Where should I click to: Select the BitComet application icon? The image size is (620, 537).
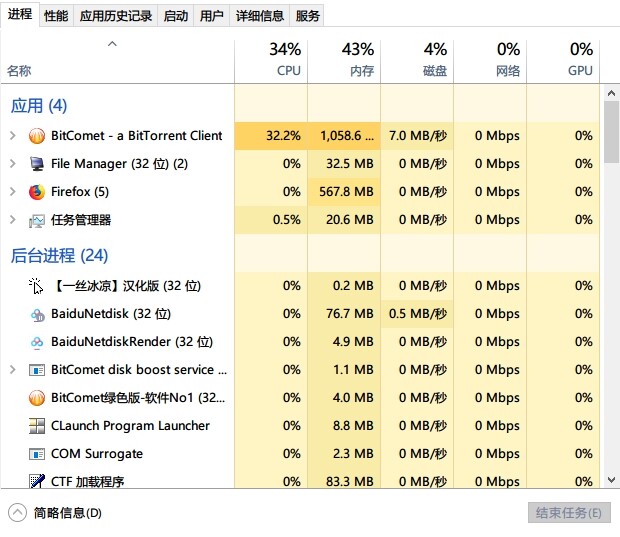pyautogui.click(x=37, y=136)
